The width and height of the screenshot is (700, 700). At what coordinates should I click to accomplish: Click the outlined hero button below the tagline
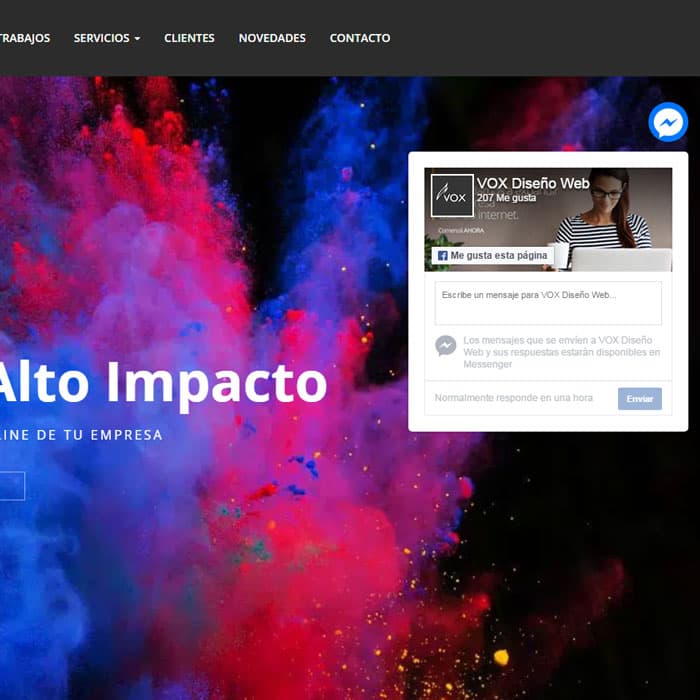tap(12, 486)
